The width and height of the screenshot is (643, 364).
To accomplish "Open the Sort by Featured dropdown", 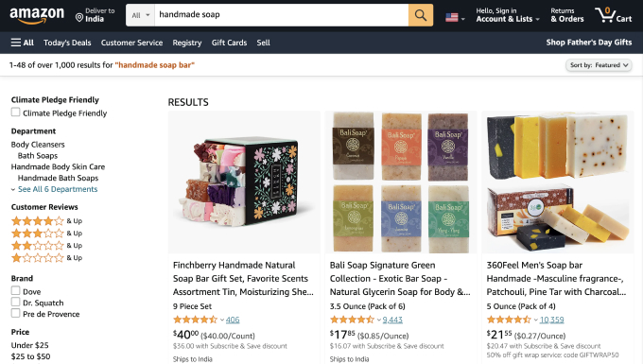I will [x=599, y=65].
